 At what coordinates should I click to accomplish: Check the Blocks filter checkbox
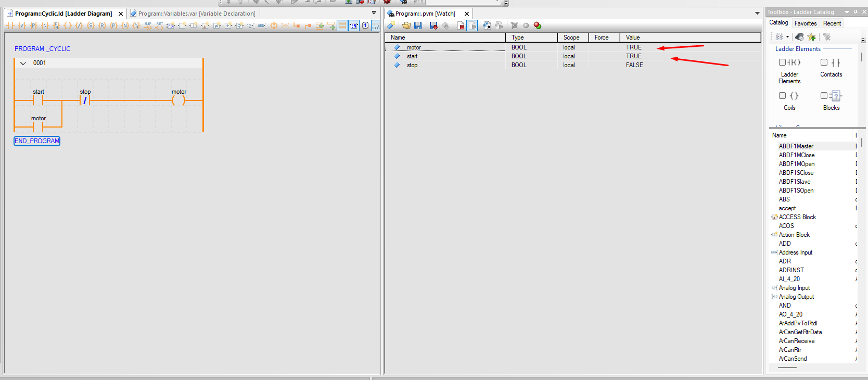pos(824,96)
